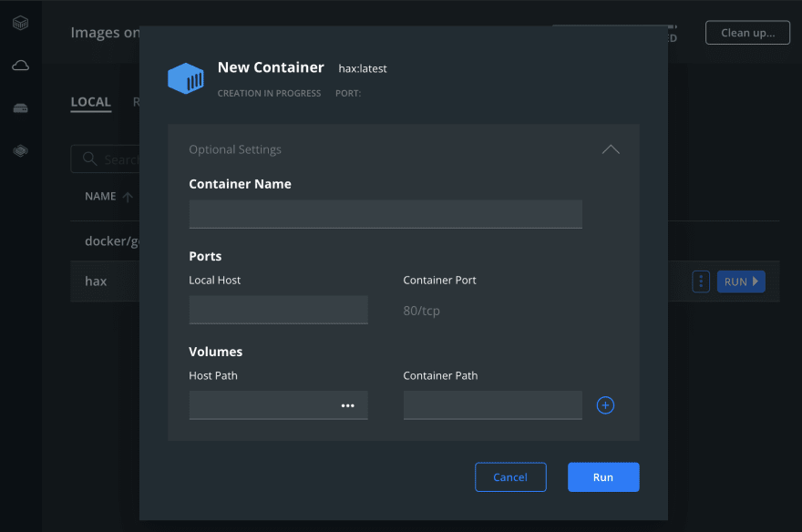Collapse the Optional Settings section
The width and height of the screenshot is (802, 532).
(x=611, y=149)
